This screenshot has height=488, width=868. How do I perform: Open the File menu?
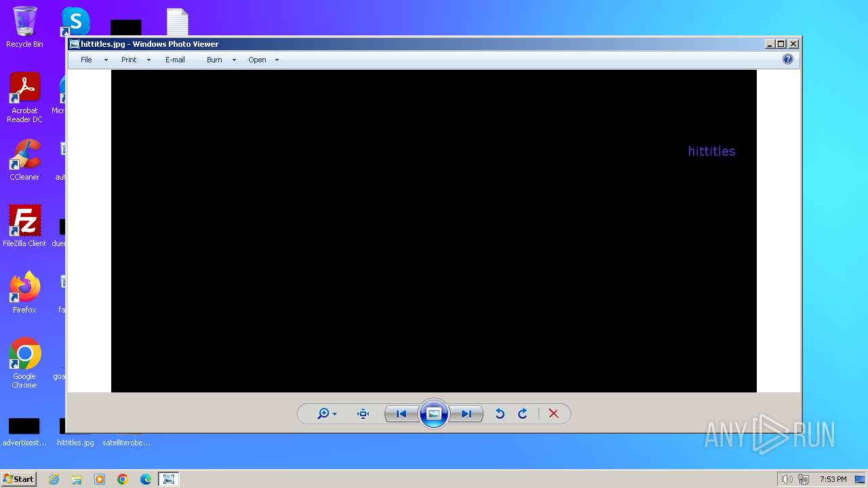pos(86,60)
